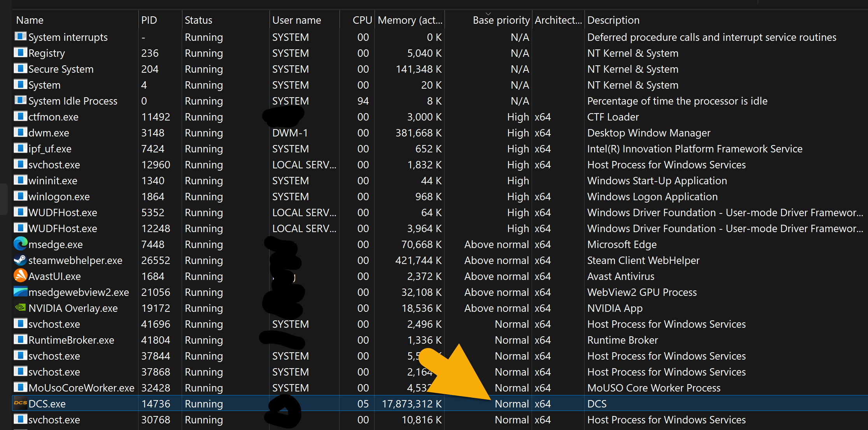
Task: Click the AvastUI.exe Avast icon
Action: [20, 276]
